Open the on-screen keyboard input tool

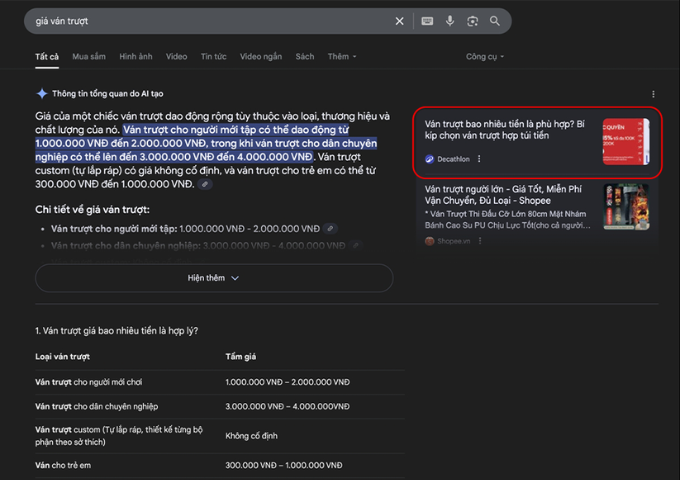coord(427,21)
